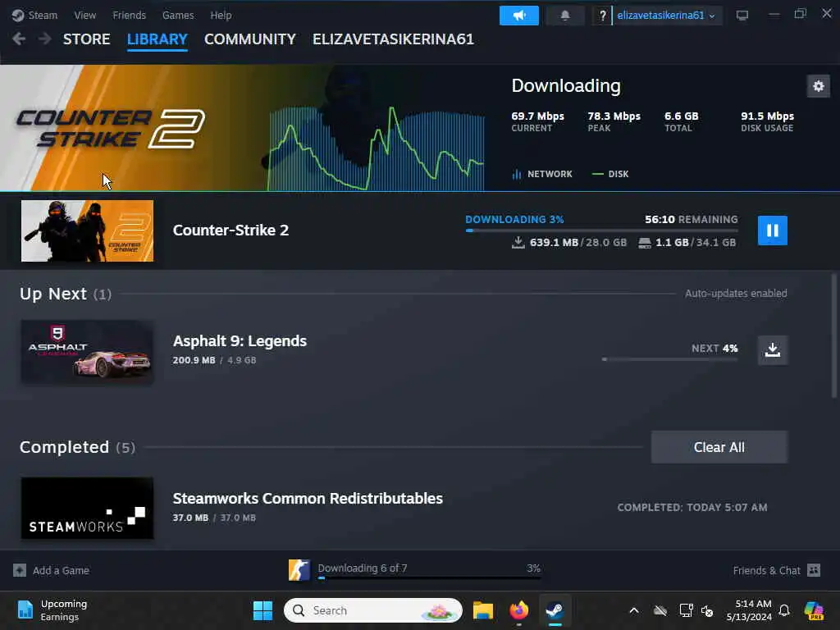Open the ELIZAVETASIKERINA61 profile tab

click(x=393, y=39)
